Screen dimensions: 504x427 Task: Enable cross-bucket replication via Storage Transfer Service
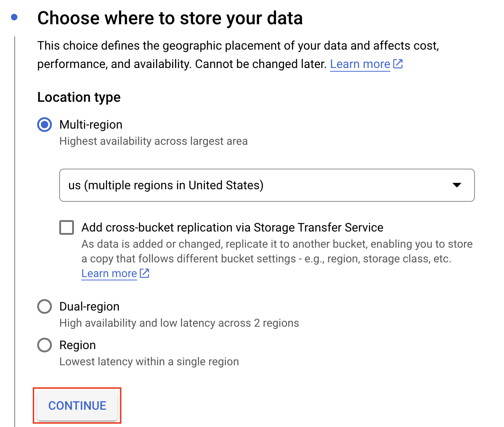tap(67, 227)
